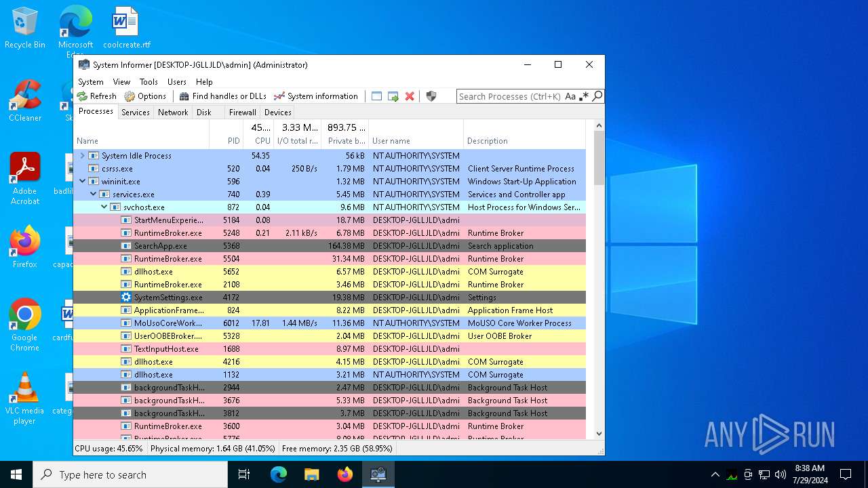Select the MoUsoCoreWorker process row
The width and height of the screenshot is (868, 488).
click(x=330, y=323)
